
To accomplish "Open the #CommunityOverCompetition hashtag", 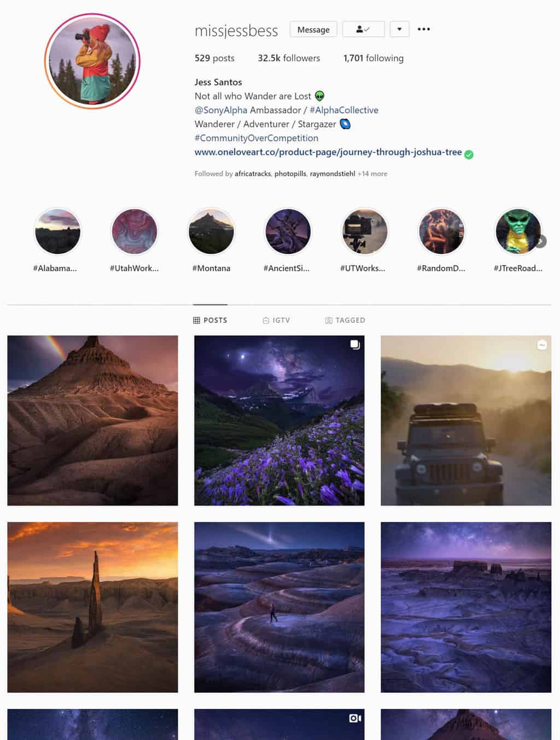I will pyautogui.click(x=256, y=138).
